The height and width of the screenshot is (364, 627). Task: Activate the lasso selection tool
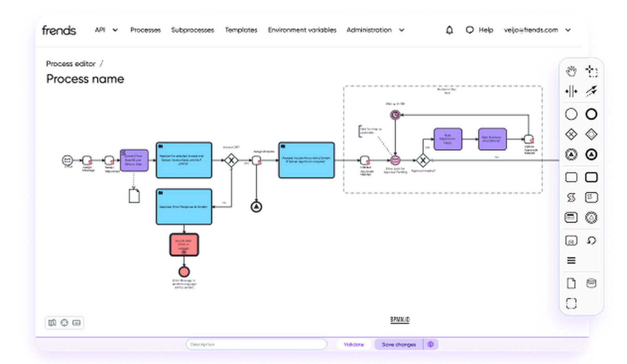coord(591,71)
